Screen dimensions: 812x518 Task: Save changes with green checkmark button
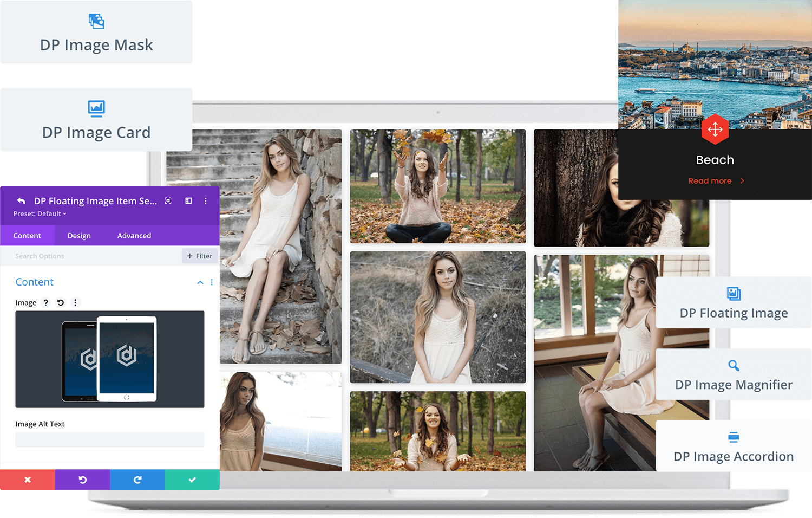[x=192, y=480]
